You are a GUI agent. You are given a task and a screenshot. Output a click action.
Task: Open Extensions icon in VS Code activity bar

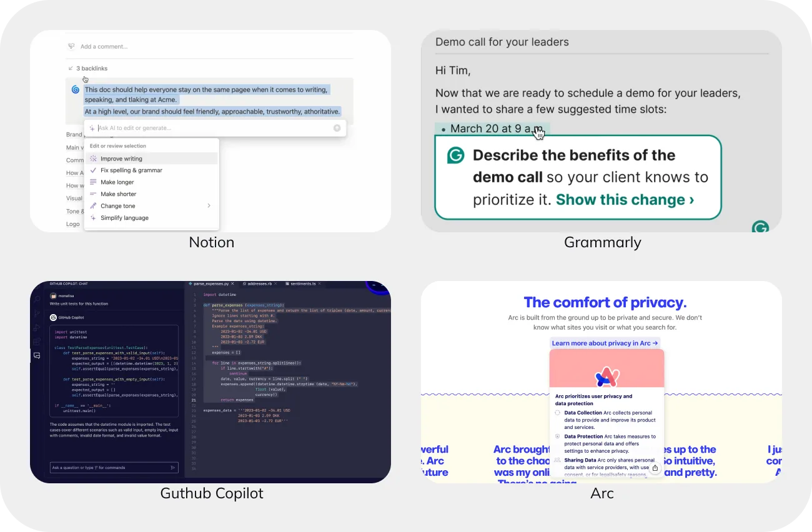coord(37,342)
